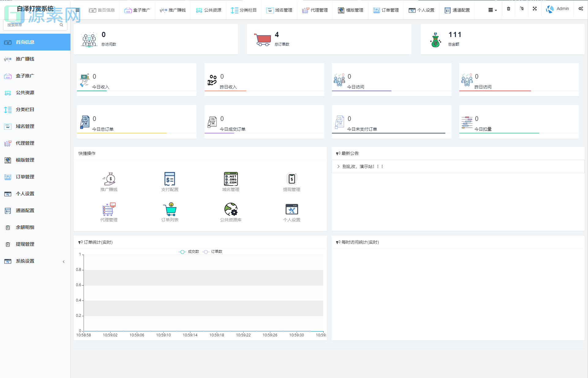Toggle 成交数 series in chart legend
The height and width of the screenshot is (378, 588).
189,252
